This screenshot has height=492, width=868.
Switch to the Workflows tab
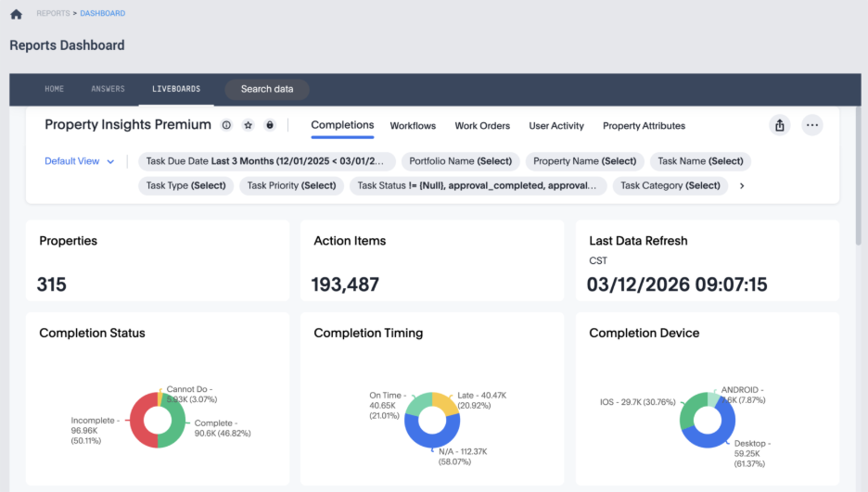coord(413,126)
